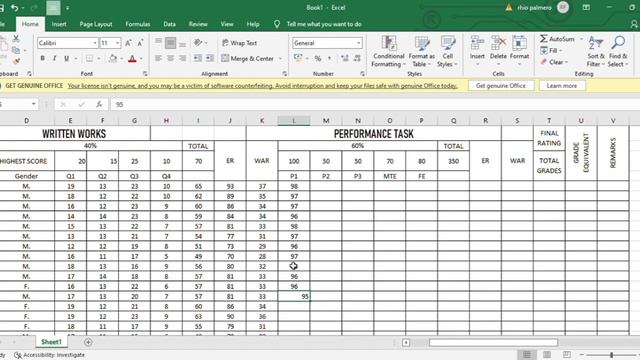Switch to the Formulas tab
This screenshot has width=640, height=360.
tap(138, 24)
